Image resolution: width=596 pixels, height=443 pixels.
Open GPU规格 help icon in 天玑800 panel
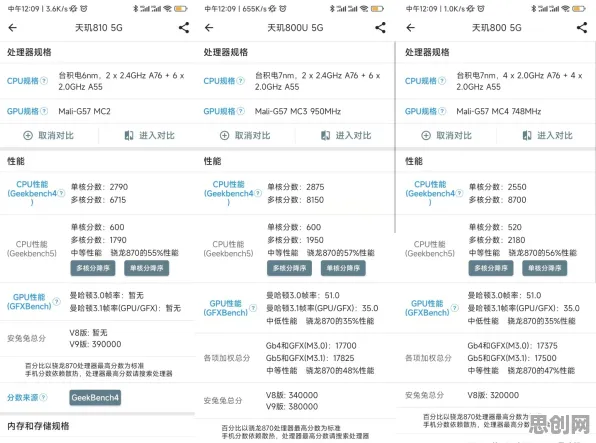coord(442,111)
